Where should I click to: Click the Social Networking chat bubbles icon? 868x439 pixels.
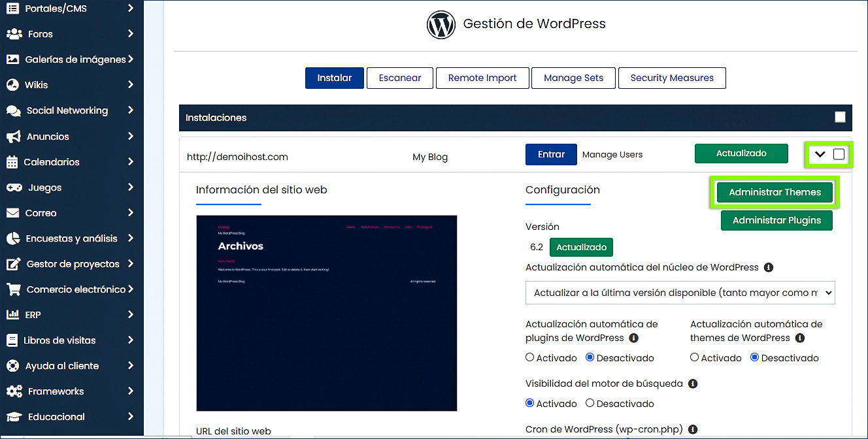13,110
